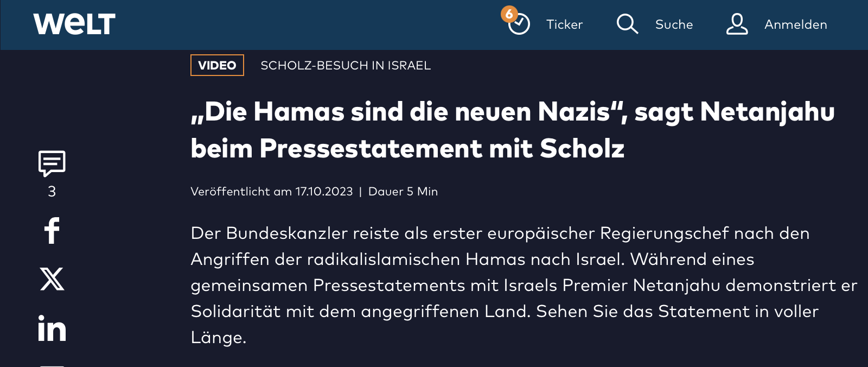The height and width of the screenshot is (367, 868).
Task: Click the VIDEO category badge
Action: pyautogui.click(x=217, y=65)
